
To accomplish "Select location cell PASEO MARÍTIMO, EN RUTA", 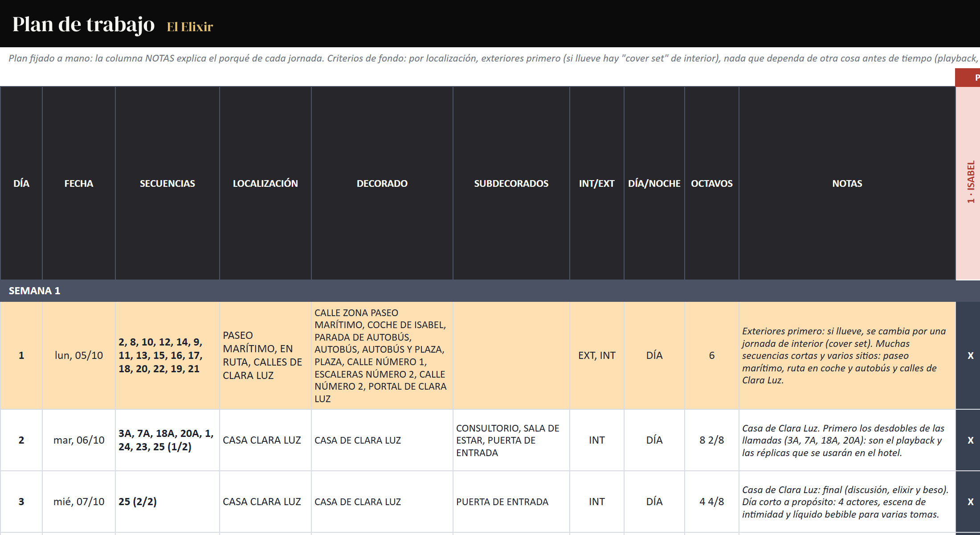I will [x=265, y=355].
